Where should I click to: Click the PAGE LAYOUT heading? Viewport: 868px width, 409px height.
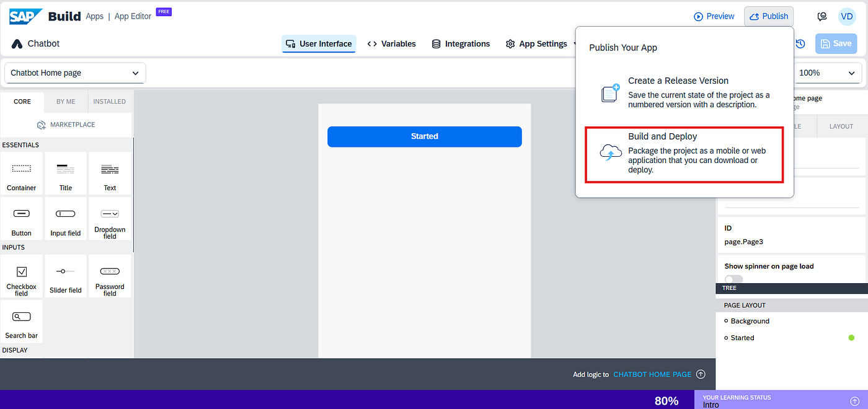click(x=745, y=305)
